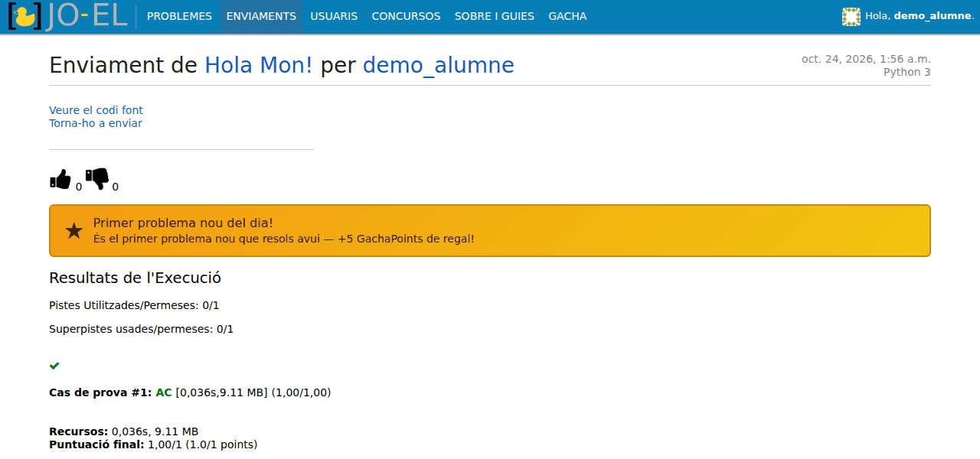Screen dimensions: 980x459
Task: Click the thumbs up count 0
Action: pos(79,187)
